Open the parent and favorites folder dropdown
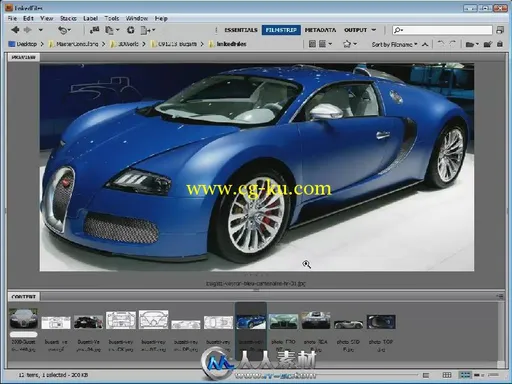 [x=40, y=30]
